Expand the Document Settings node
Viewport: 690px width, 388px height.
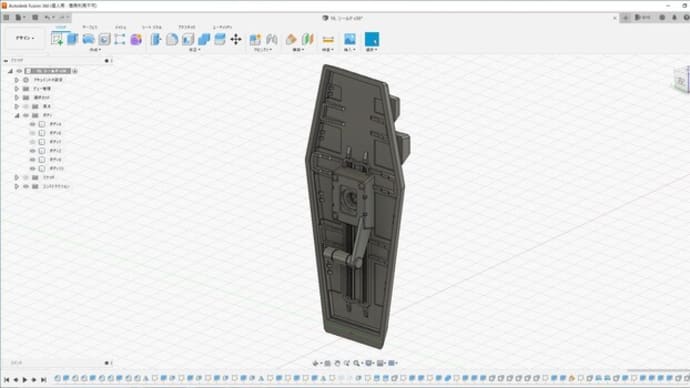17,80
